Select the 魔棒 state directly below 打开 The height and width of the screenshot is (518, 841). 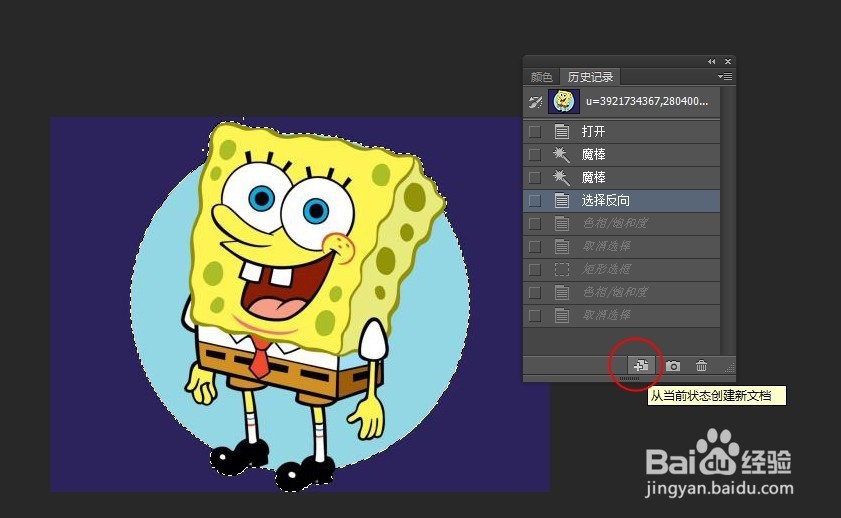click(x=621, y=154)
